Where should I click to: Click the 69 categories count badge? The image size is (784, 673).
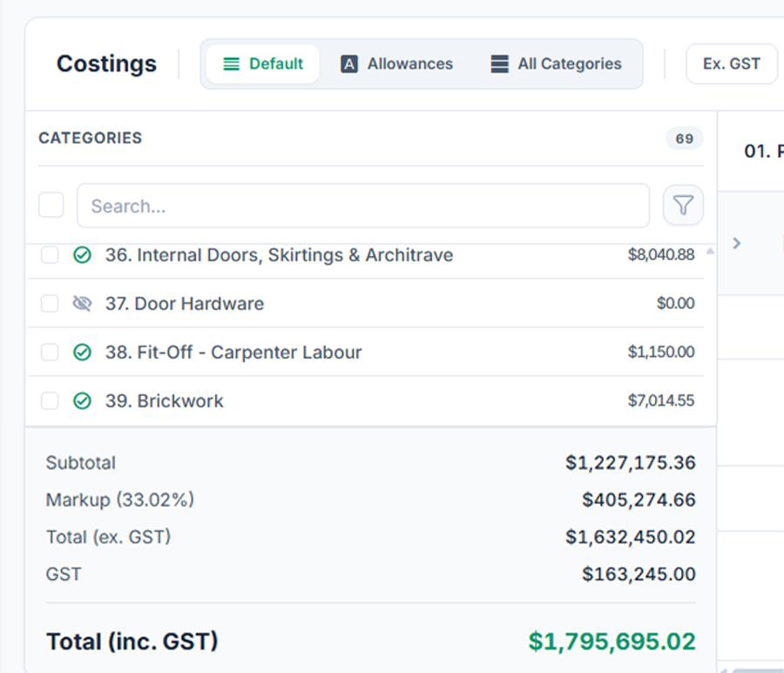(685, 138)
